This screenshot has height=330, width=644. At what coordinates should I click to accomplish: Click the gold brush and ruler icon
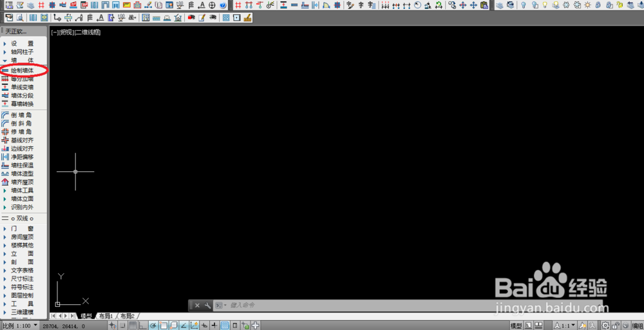(247, 17)
